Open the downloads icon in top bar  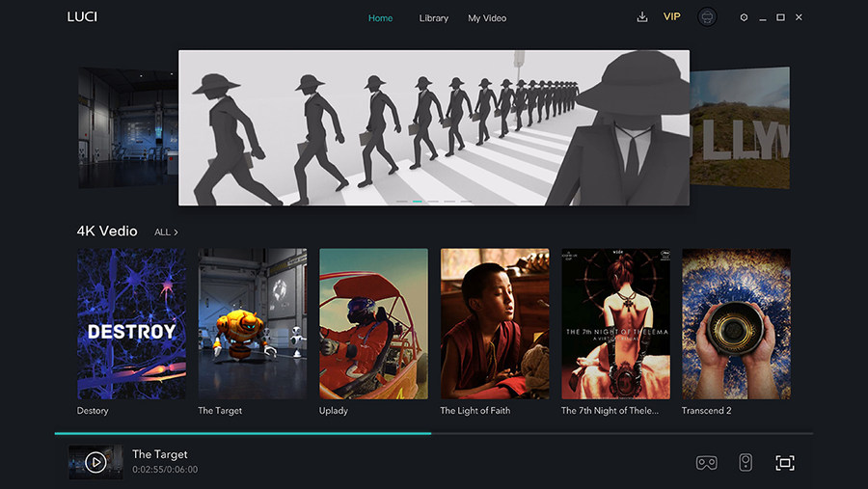coord(642,17)
